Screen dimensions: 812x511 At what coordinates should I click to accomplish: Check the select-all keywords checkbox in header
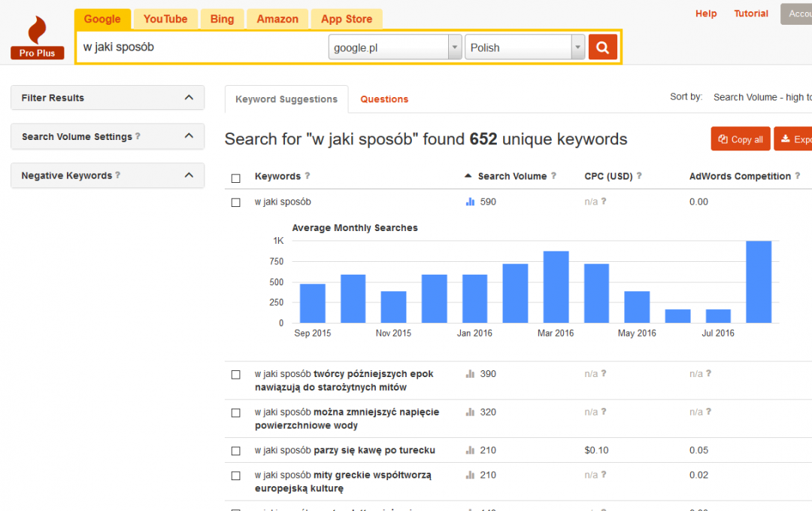point(236,178)
